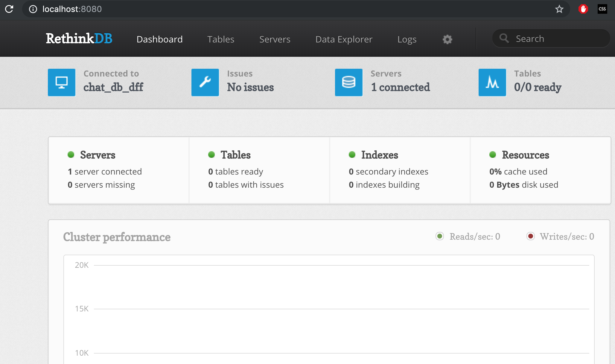
Task: Click the green Reads/sec legend marker
Action: pos(440,236)
